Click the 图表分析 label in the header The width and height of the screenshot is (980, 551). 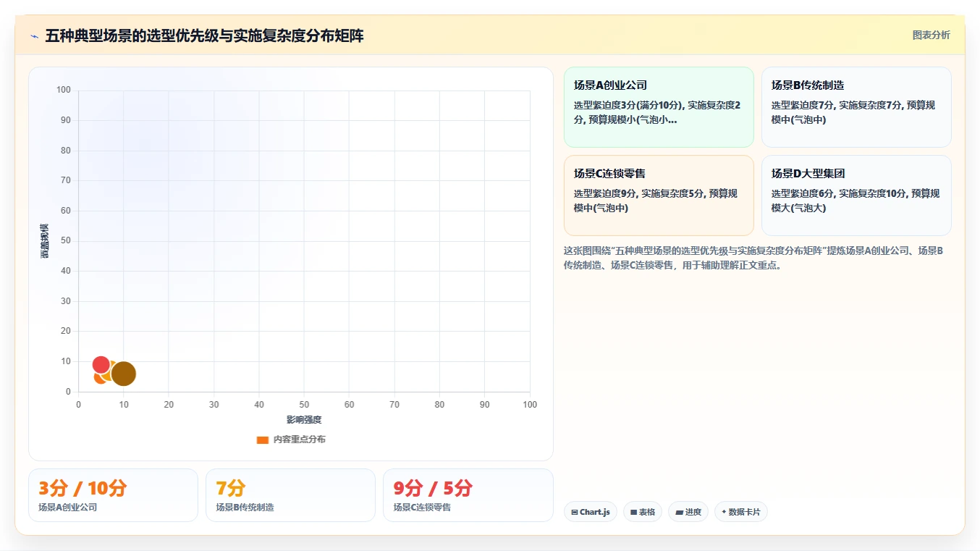click(931, 35)
